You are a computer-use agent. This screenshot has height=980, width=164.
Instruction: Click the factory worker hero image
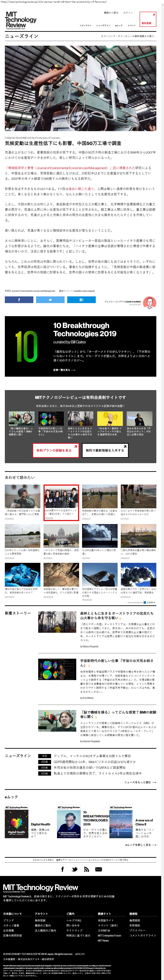click(80, 89)
